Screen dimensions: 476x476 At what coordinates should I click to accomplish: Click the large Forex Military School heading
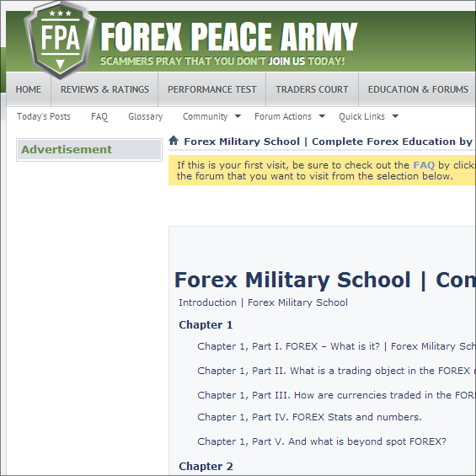point(325,280)
